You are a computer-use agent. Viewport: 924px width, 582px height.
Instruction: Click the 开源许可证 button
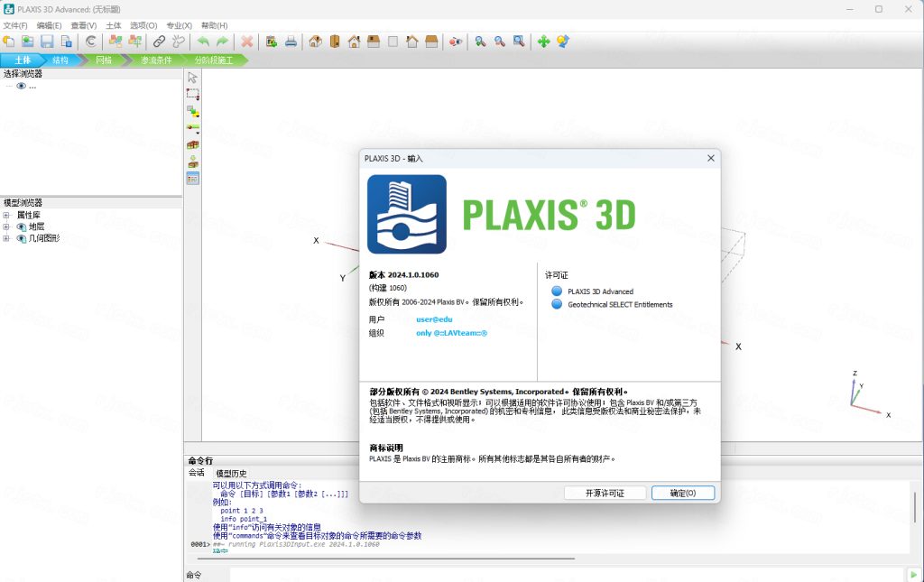tap(605, 493)
